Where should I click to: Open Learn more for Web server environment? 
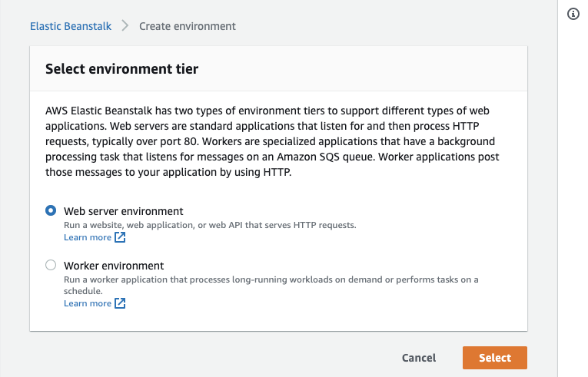(88, 237)
